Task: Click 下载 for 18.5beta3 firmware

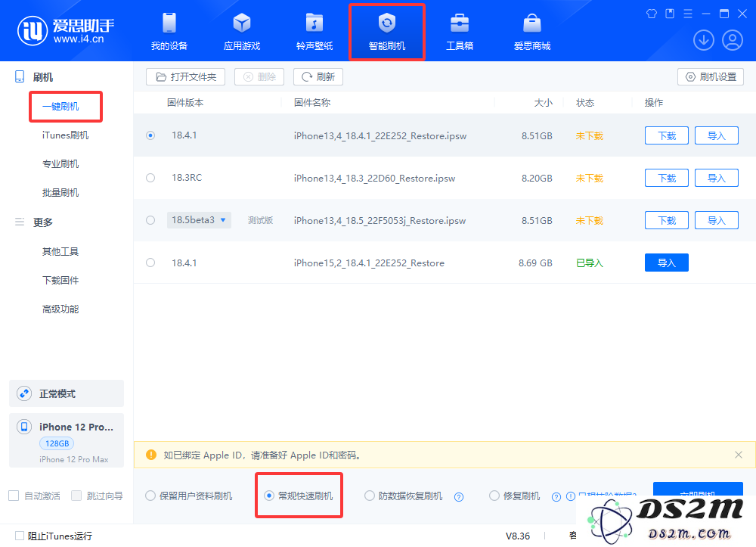Action: point(667,220)
